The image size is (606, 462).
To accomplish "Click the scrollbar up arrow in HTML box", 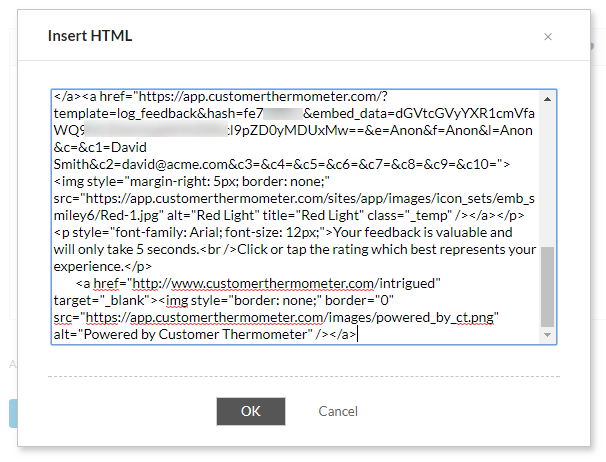I will pyautogui.click(x=547, y=99).
